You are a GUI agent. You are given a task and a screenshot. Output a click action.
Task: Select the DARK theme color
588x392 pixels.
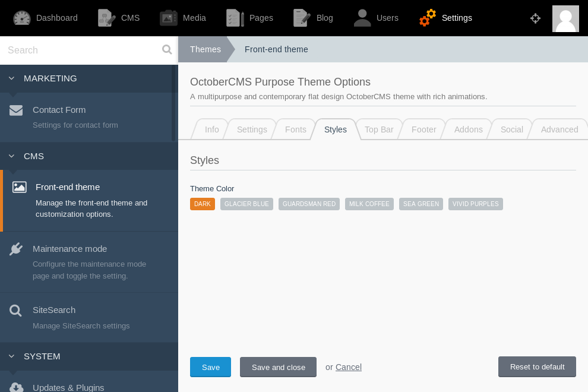pyautogui.click(x=203, y=204)
